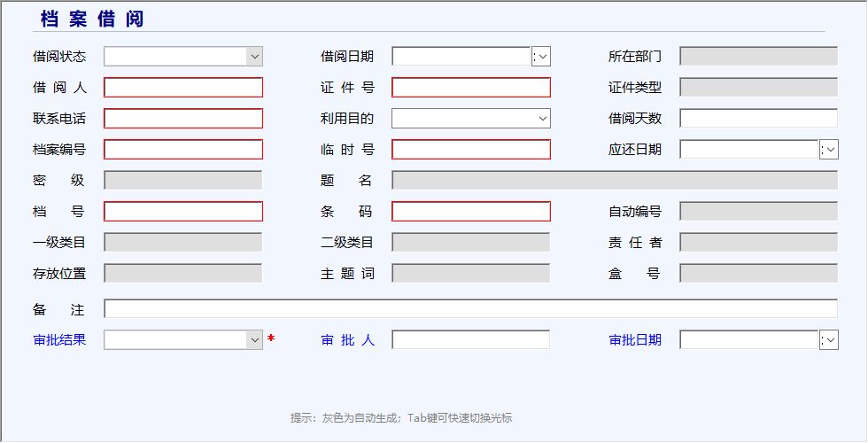
Task: Click the 借阅日期 date field
Action: tap(461, 56)
